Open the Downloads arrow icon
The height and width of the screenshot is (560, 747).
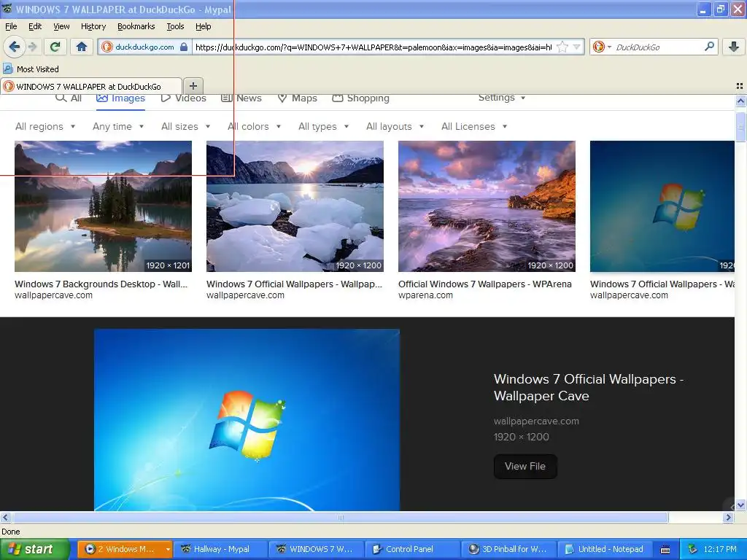(x=734, y=47)
